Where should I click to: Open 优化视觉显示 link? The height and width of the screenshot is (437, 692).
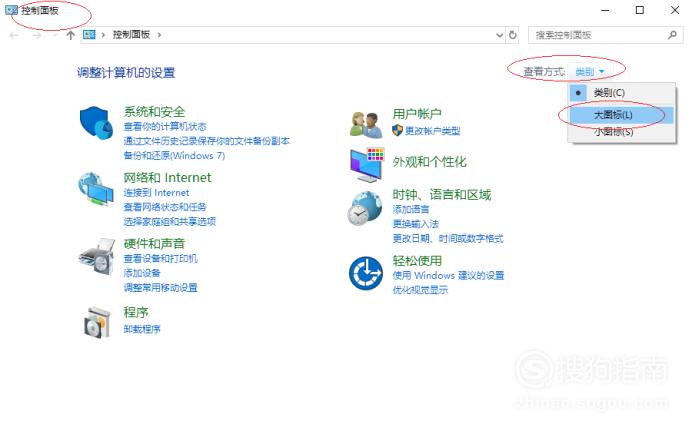pyautogui.click(x=420, y=290)
